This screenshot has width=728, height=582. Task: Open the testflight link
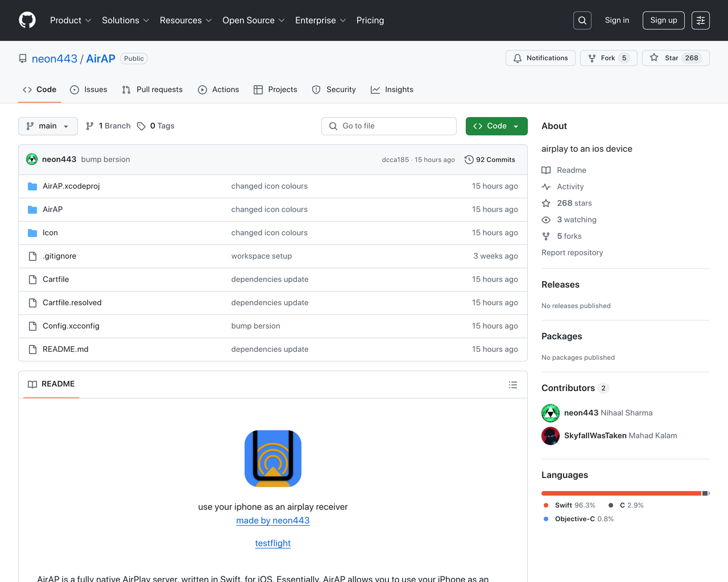[273, 543]
